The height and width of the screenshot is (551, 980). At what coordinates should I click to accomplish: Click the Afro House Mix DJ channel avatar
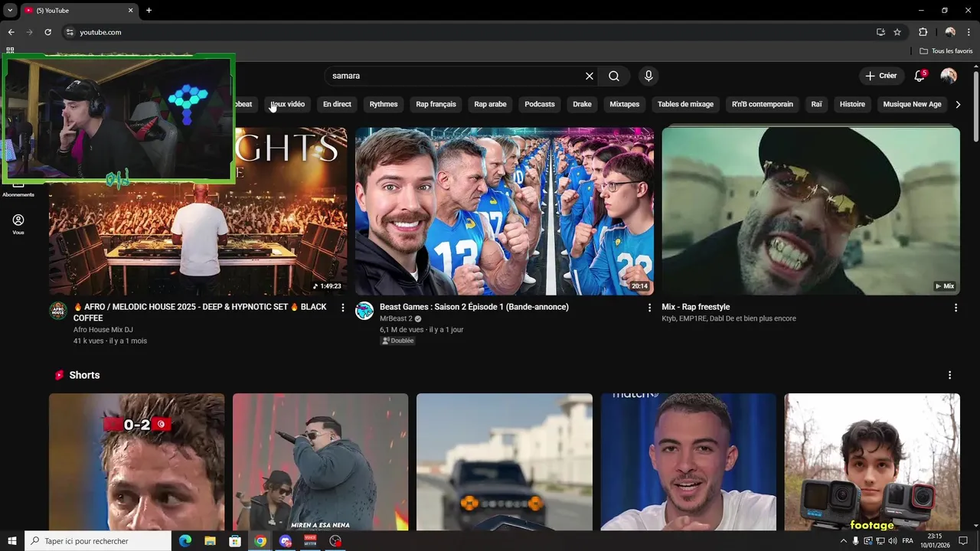tap(58, 311)
